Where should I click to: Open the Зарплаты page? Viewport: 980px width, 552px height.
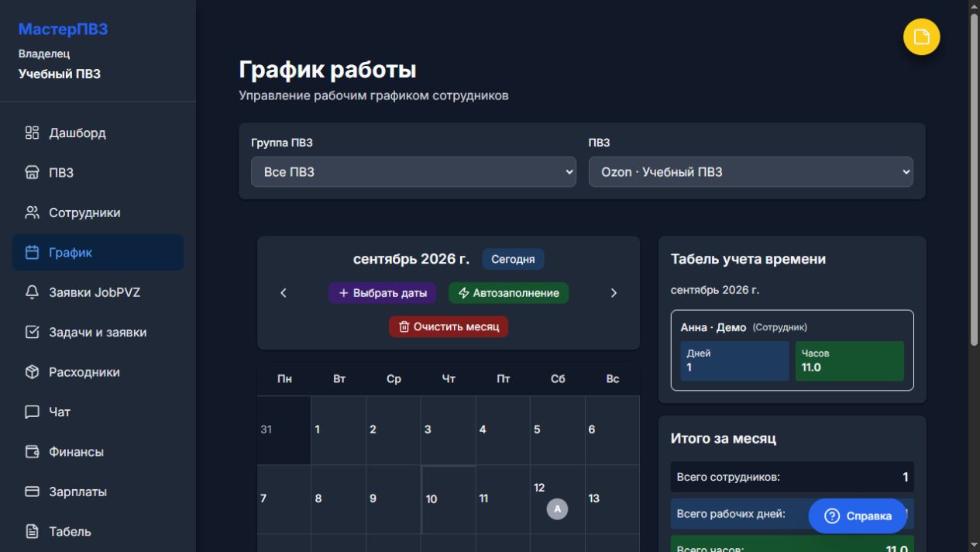coord(98,492)
